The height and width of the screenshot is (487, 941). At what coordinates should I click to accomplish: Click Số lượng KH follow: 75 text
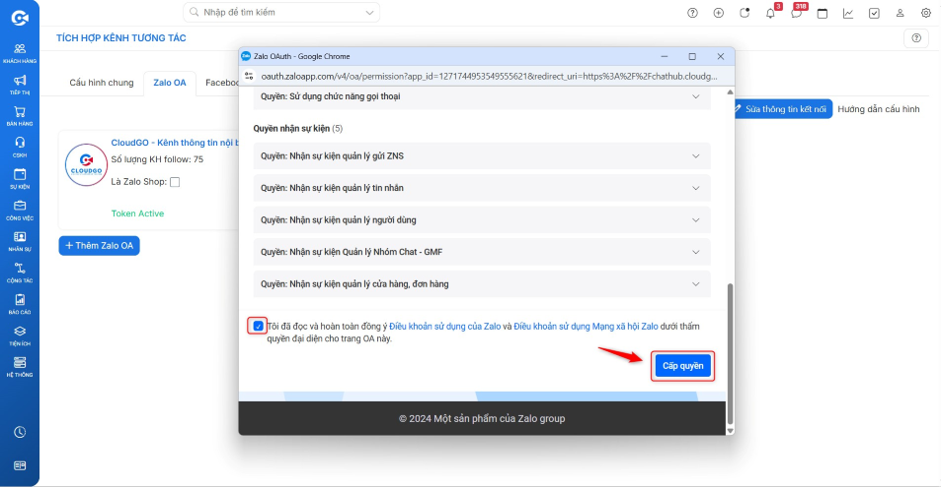coord(157,159)
